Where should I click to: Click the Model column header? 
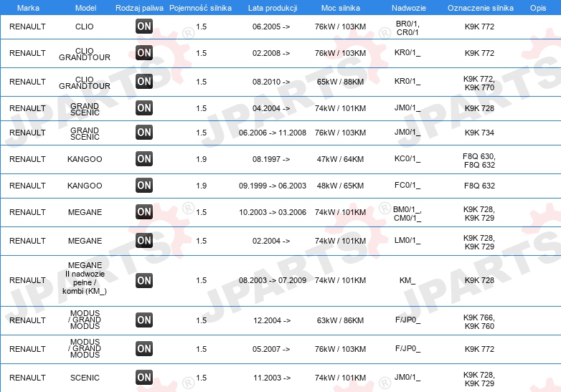click(85, 8)
